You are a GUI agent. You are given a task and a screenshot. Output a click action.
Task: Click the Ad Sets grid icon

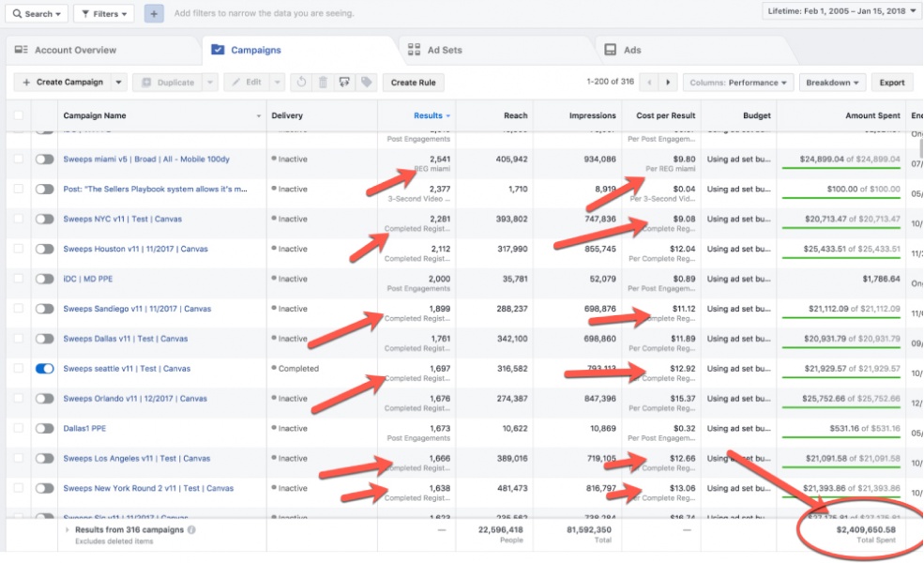(x=415, y=50)
